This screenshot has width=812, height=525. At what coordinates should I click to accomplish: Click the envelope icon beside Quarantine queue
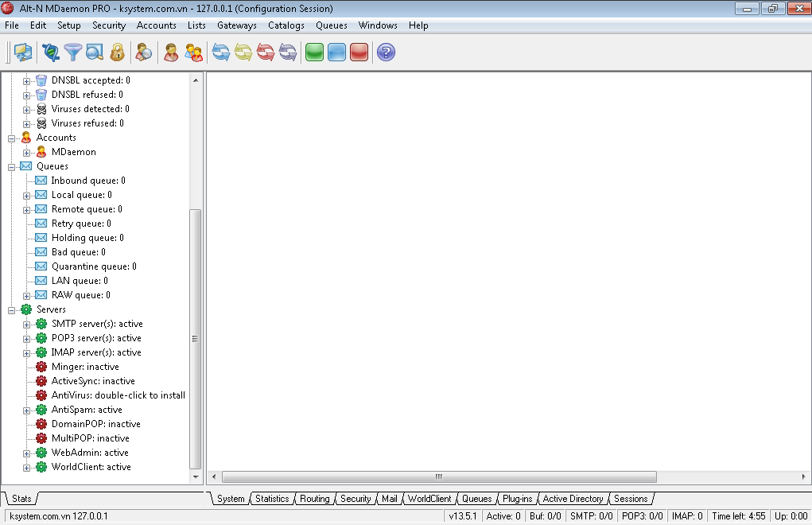click(x=41, y=266)
